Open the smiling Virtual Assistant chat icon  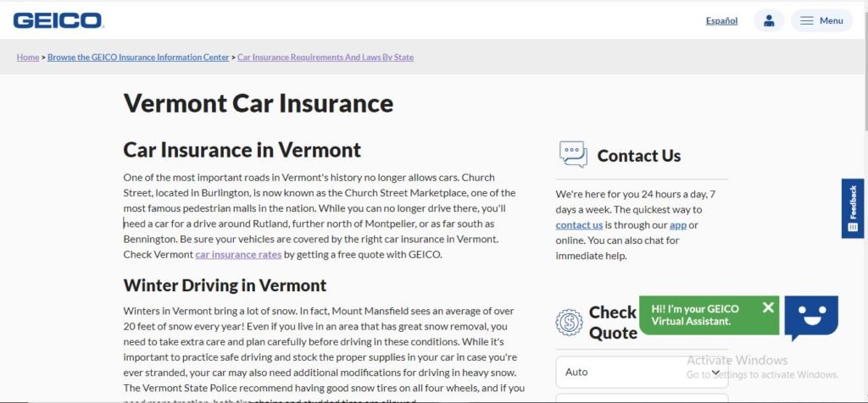(x=811, y=317)
